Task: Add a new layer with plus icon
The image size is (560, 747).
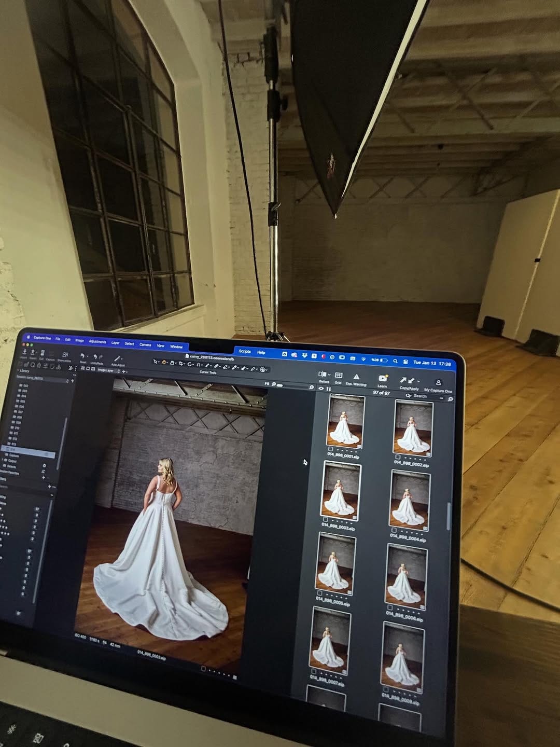Action: pos(123,371)
